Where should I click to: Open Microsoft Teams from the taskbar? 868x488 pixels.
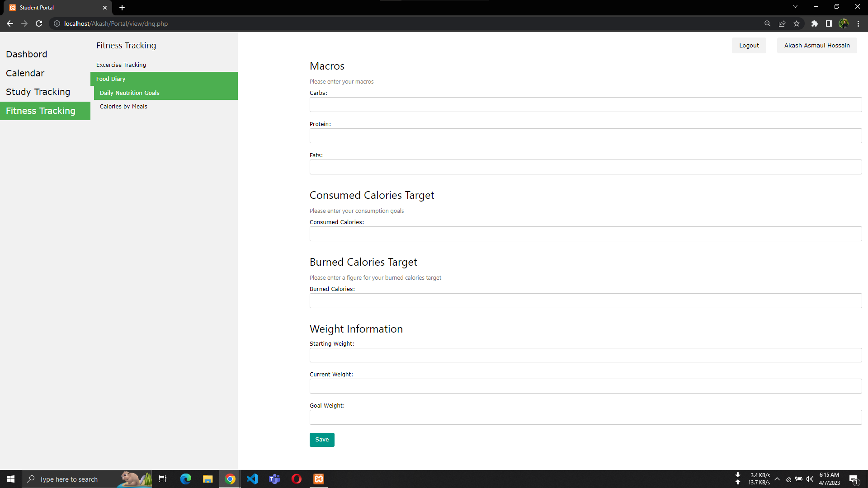click(x=274, y=479)
